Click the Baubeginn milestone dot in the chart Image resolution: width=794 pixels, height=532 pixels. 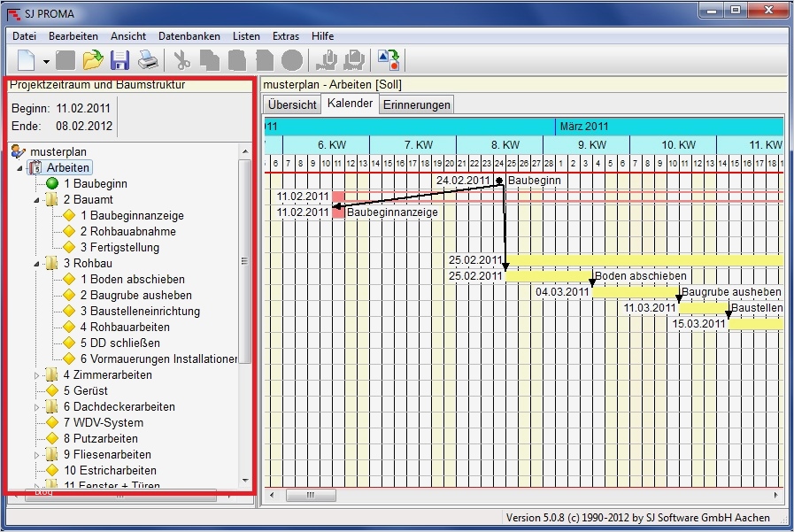click(x=498, y=181)
